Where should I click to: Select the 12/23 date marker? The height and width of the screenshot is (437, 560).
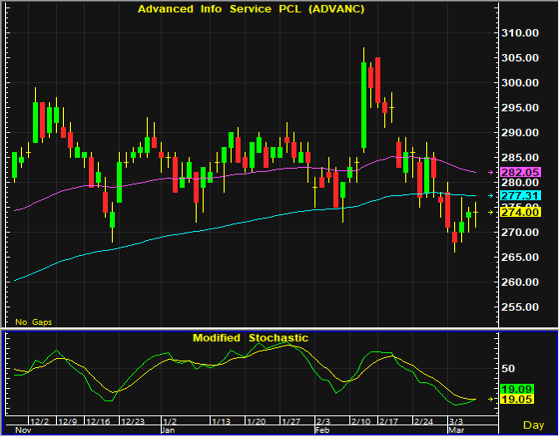click(x=132, y=421)
